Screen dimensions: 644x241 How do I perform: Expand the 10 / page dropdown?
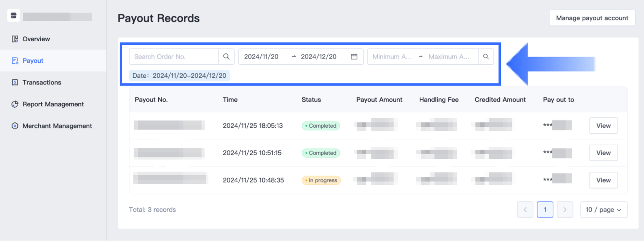coord(603,210)
